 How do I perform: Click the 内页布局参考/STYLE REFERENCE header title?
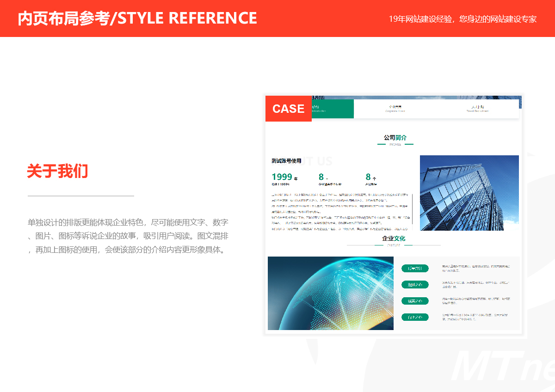coord(137,18)
